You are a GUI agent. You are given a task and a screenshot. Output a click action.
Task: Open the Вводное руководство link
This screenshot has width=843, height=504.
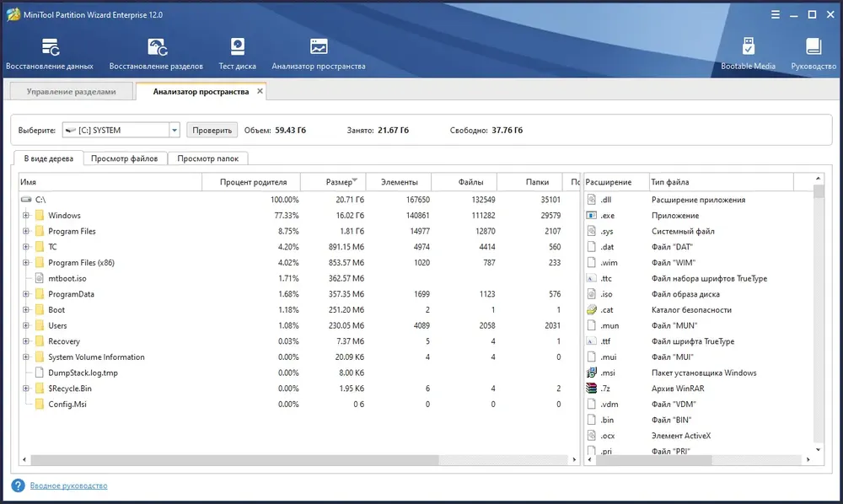(69, 485)
